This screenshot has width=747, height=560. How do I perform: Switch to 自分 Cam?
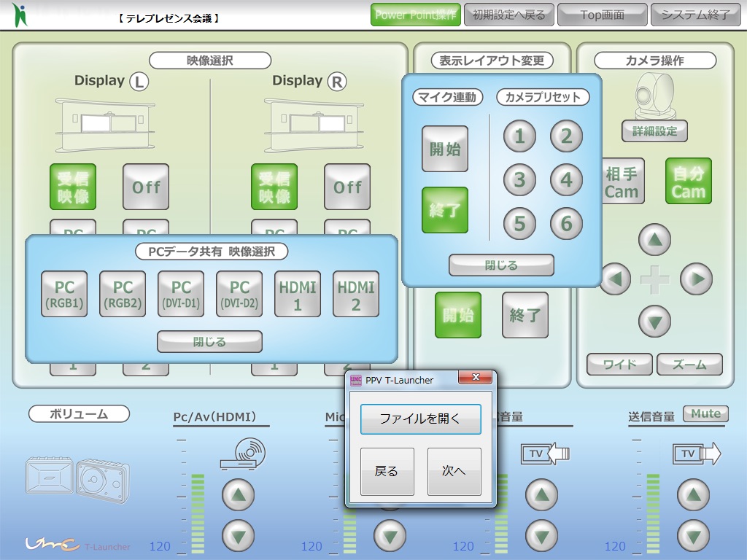point(688,182)
